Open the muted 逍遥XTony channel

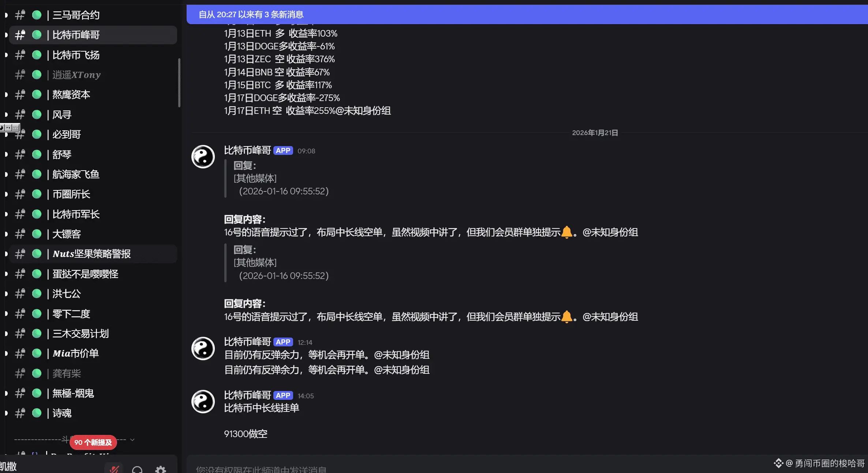coord(76,75)
